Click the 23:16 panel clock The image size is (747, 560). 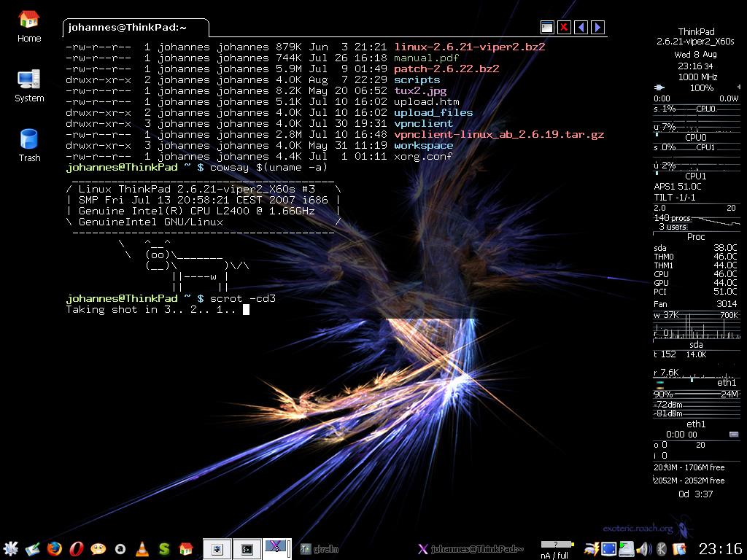pos(719,549)
